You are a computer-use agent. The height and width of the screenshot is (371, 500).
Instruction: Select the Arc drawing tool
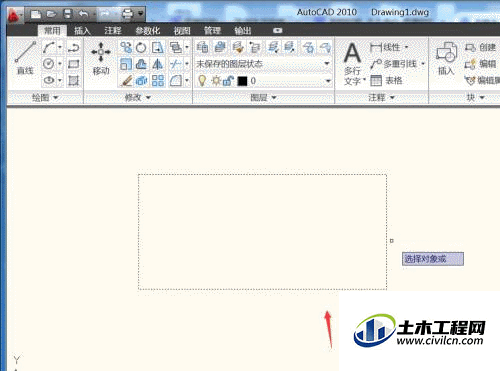point(49,48)
